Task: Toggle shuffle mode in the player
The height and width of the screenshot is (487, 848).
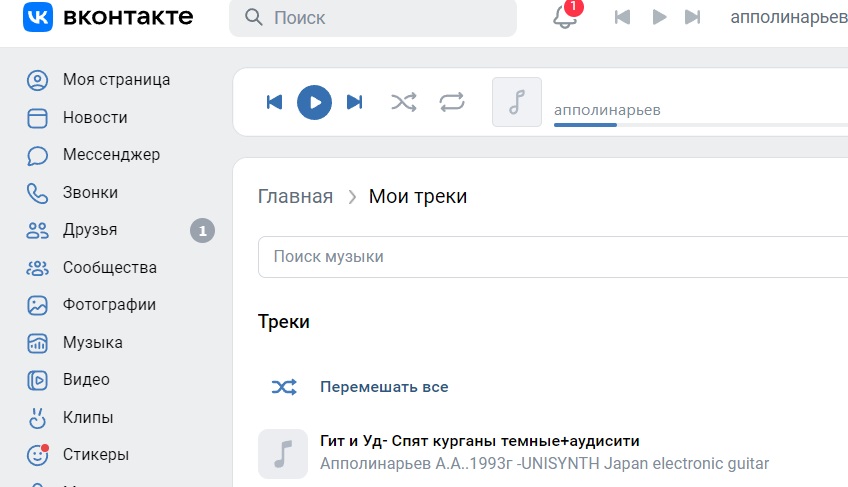Action: (404, 102)
